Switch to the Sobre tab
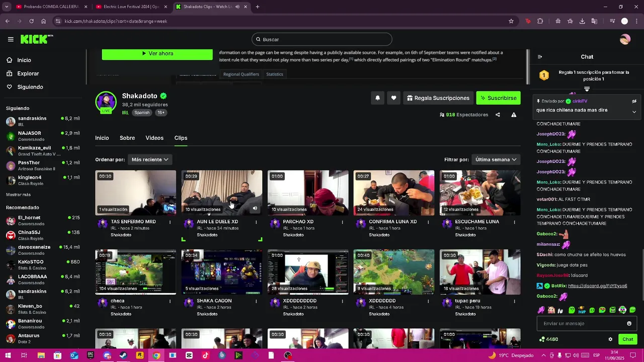 pyautogui.click(x=127, y=138)
